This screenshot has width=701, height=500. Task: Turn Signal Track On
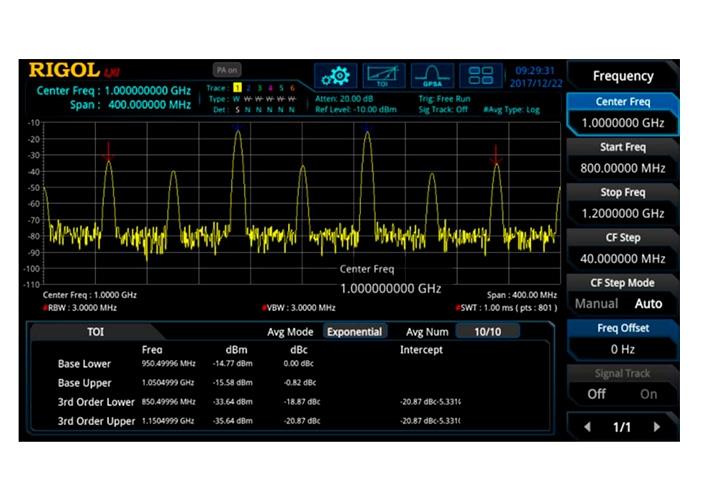click(x=649, y=394)
